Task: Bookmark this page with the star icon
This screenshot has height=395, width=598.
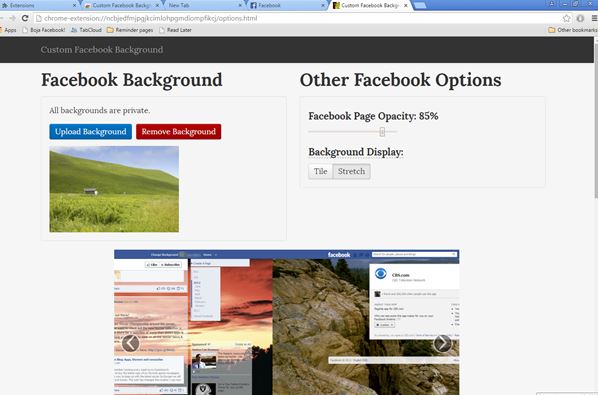Action: coord(567,18)
